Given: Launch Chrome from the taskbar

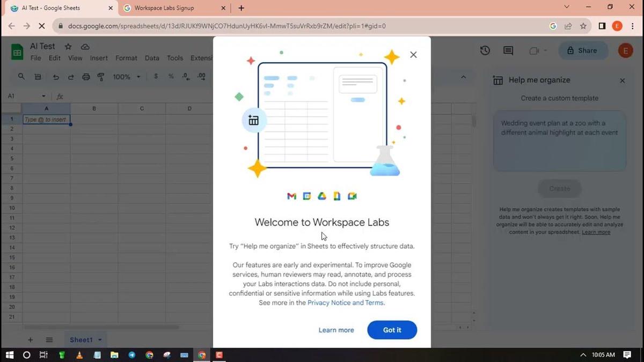Looking at the screenshot, I should click(201, 355).
